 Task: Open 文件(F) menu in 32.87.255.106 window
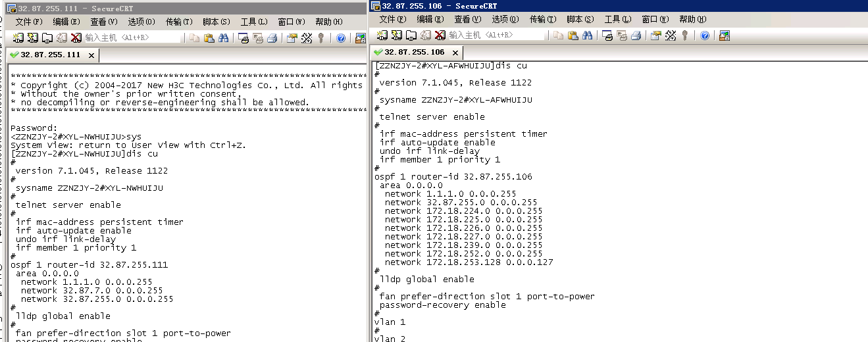click(x=393, y=20)
